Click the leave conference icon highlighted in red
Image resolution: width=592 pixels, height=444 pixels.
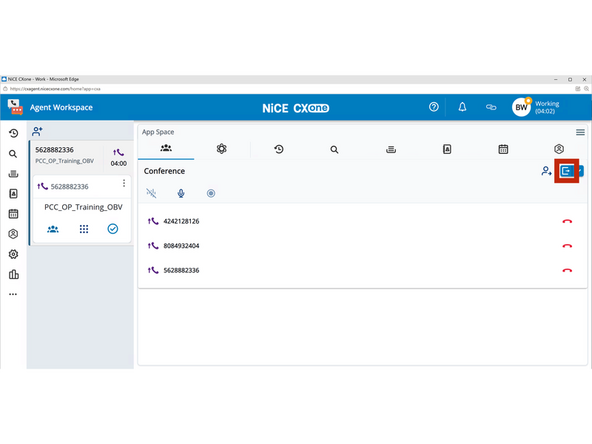coord(566,171)
